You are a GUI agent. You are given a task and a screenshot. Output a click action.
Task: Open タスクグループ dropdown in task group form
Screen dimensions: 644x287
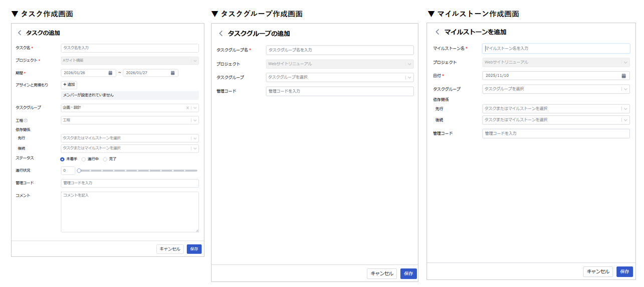click(x=409, y=77)
